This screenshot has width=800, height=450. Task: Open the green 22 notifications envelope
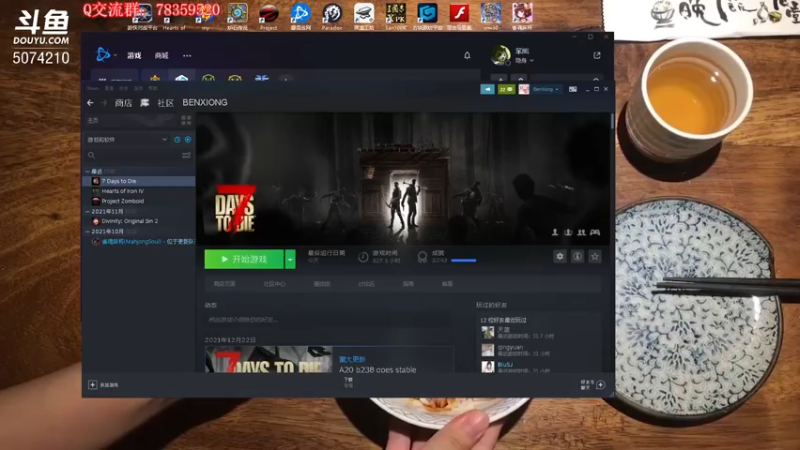(x=506, y=89)
